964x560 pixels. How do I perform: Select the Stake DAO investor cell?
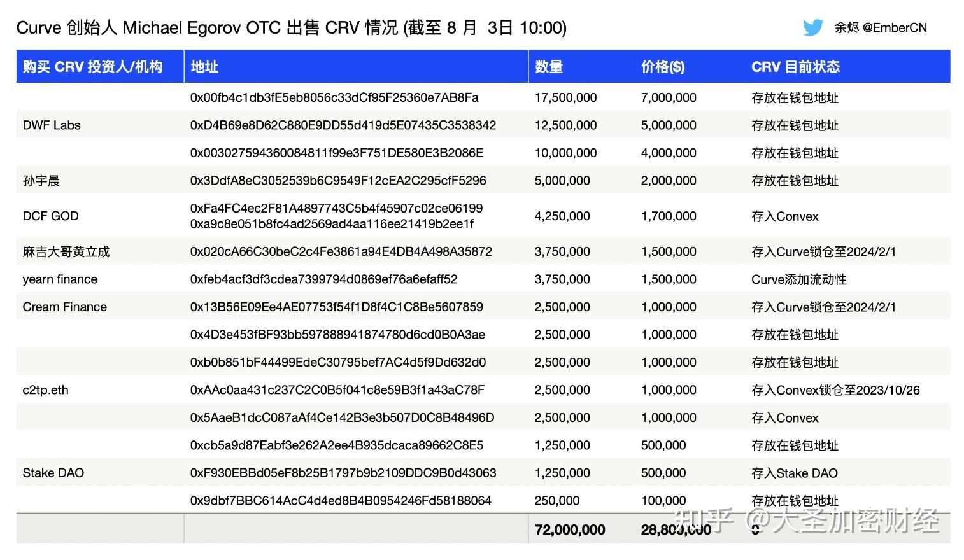coord(53,473)
